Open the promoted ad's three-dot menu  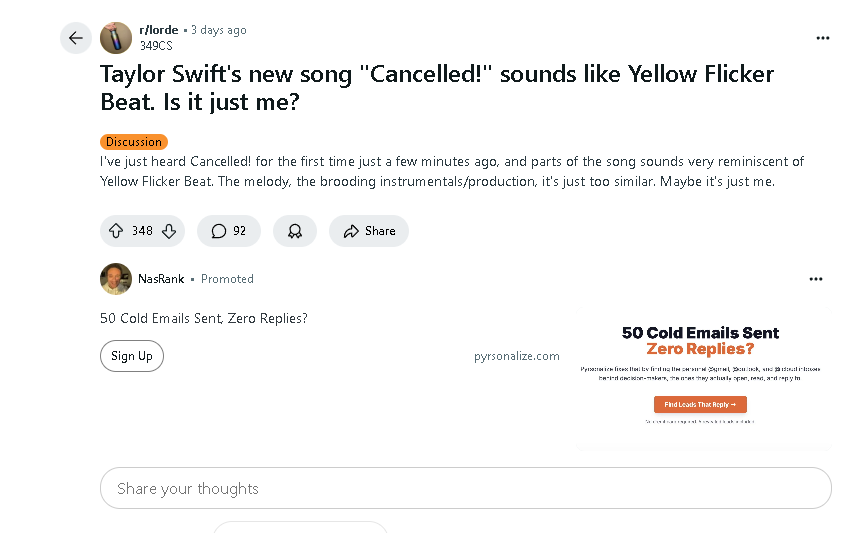[x=816, y=279]
